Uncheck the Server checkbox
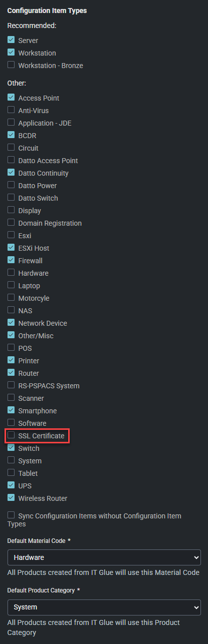 click(11, 40)
